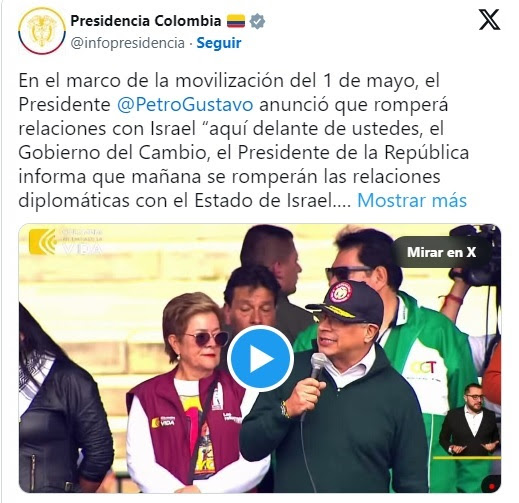This screenshot has height=503, width=519.
Task: Click the yellow government watermark logo in video
Action: [x=42, y=242]
